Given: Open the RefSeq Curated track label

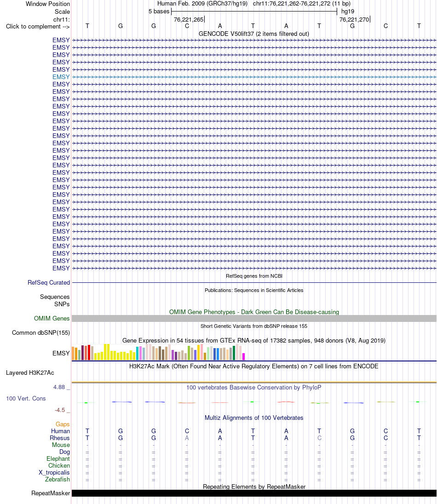Looking at the screenshot, I should pos(49,282).
